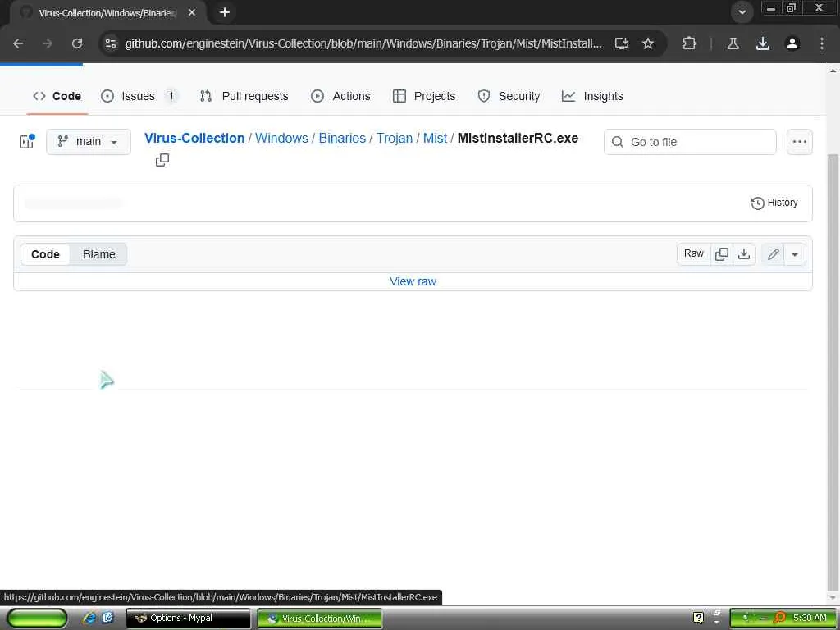This screenshot has height=630, width=840.
Task: Open the Raw file button
Action: point(694,254)
